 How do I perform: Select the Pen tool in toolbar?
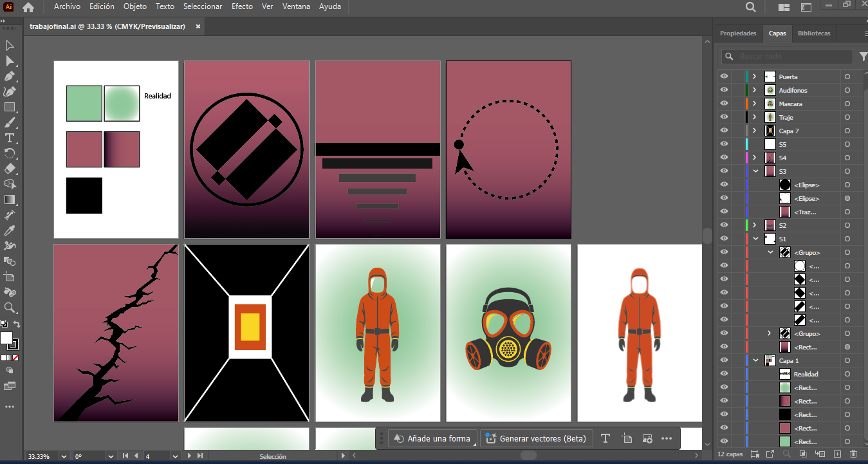click(10, 77)
